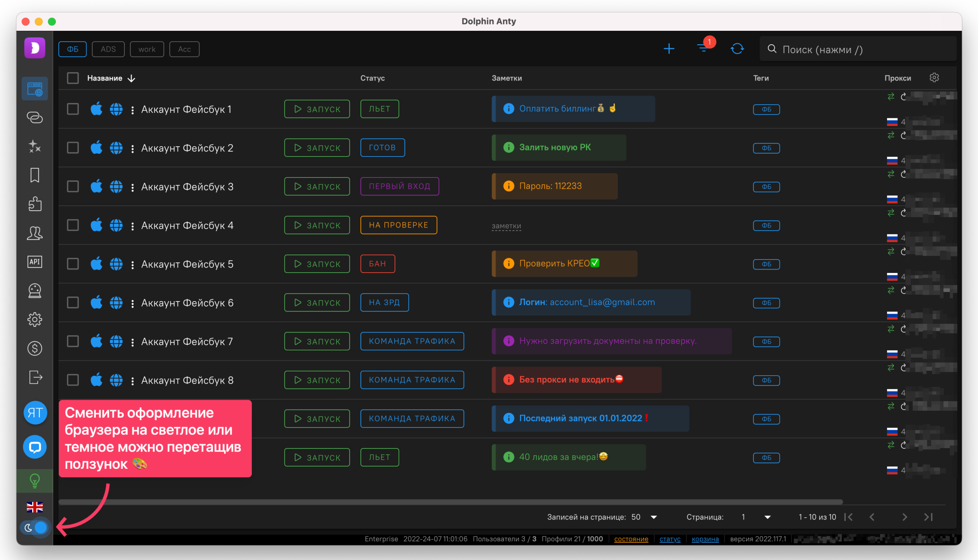Open the НА ПРОВЕРКЕ status selector
The image size is (978, 560).
coord(399,225)
